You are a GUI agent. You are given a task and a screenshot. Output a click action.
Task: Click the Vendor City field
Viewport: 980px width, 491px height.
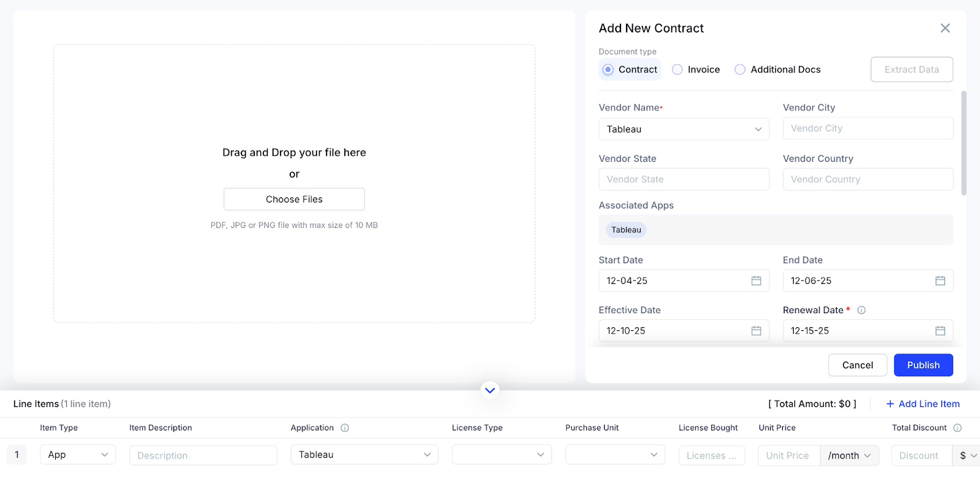click(x=868, y=128)
